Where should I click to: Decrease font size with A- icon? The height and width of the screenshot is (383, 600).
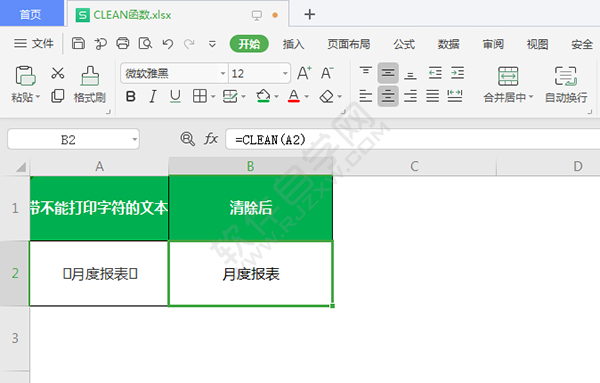(x=327, y=73)
